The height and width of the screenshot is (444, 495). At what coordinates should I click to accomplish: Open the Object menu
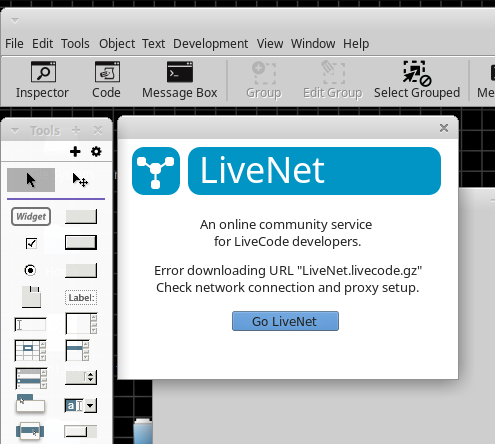117,44
